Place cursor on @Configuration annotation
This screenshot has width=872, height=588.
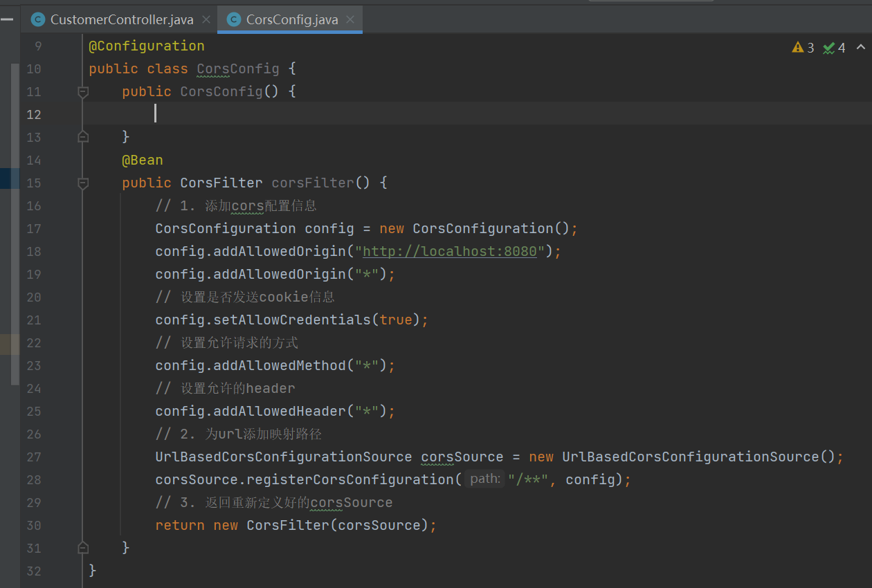(x=147, y=46)
